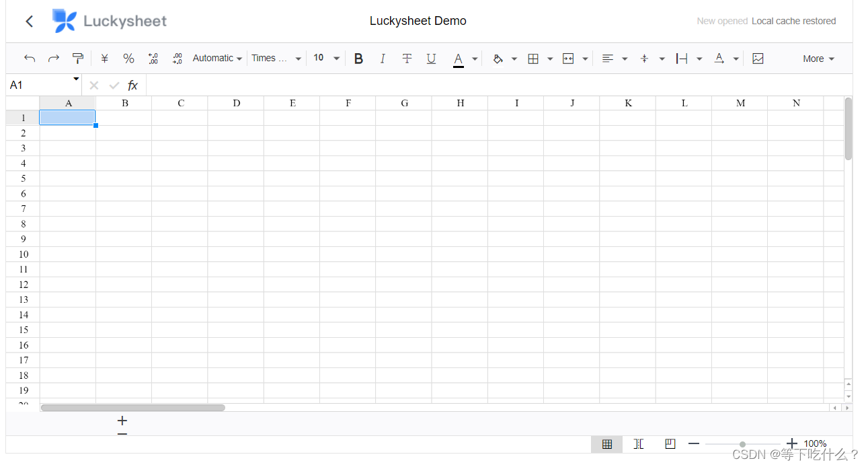Open the Times font family dropdown
The image size is (868, 467).
(x=276, y=59)
